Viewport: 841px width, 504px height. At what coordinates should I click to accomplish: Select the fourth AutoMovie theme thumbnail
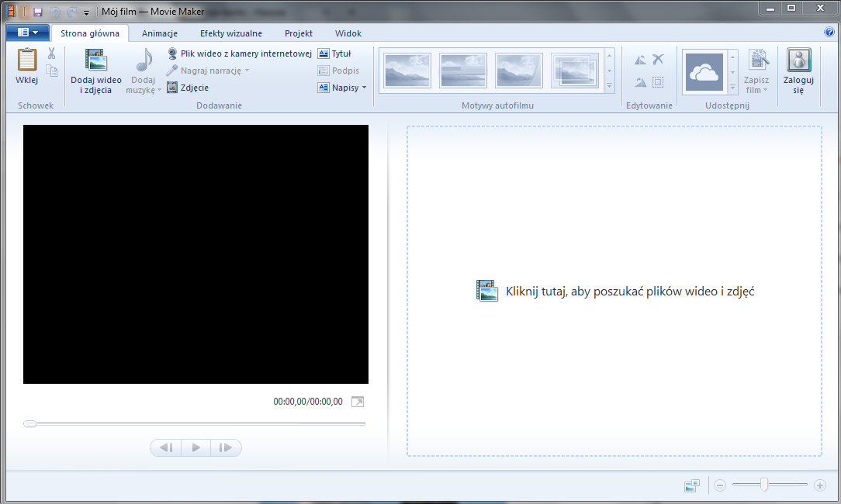pos(574,71)
